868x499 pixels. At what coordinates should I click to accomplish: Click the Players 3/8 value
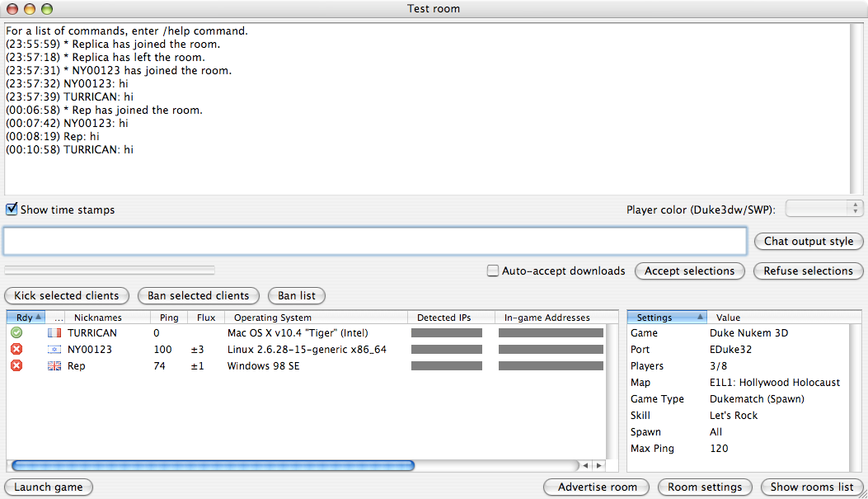pos(719,366)
